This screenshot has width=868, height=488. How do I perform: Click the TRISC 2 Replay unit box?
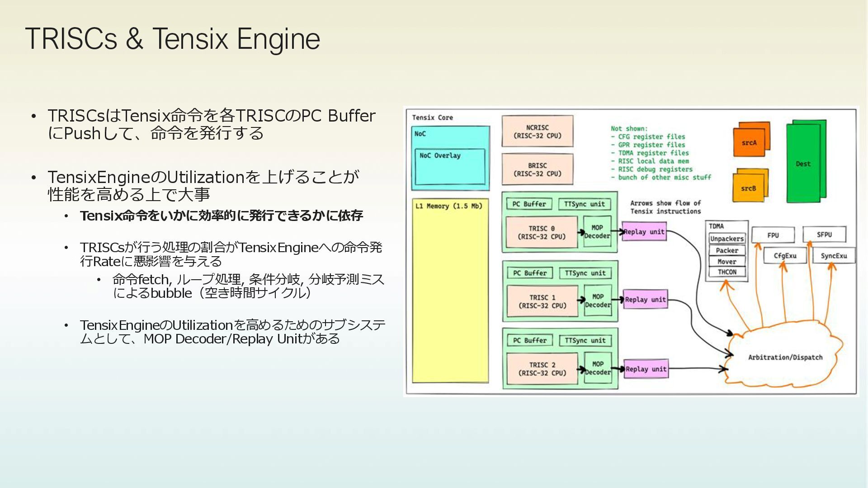646,369
